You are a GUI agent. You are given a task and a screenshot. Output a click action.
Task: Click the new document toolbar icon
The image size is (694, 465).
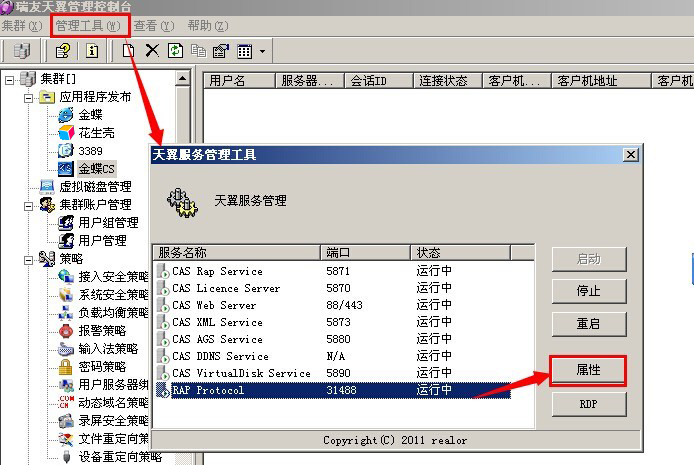pyautogui.click(x=129, y=50)
